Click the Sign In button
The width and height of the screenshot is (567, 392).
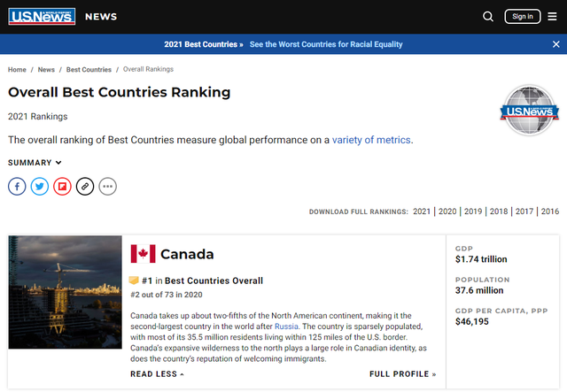523,17
